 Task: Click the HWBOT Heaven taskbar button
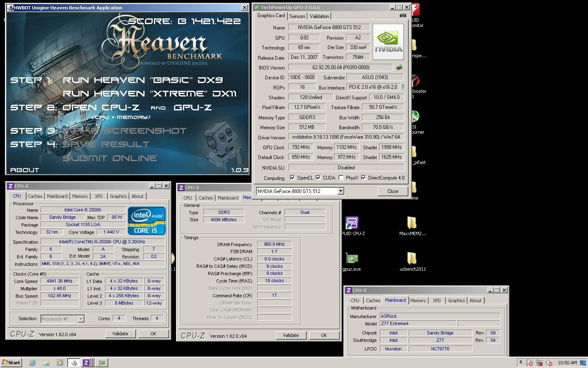pos(74,362)
